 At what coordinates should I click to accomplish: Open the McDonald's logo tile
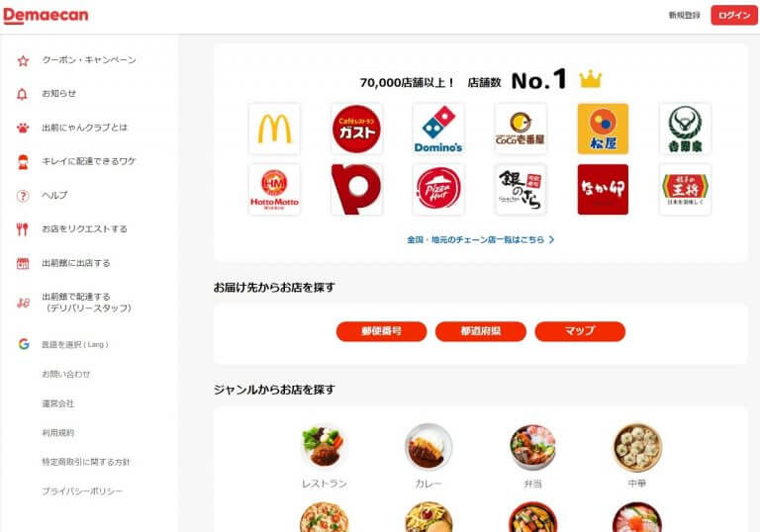pyautogui.click(x=274, y=129)
